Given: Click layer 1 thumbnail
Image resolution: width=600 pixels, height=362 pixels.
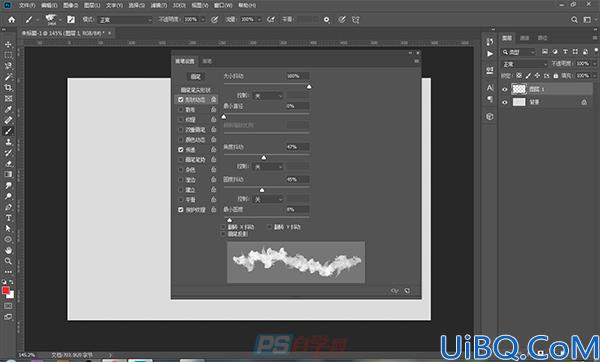Looking at the screenshot, I should pyautogui.click(x=519, y=89).
